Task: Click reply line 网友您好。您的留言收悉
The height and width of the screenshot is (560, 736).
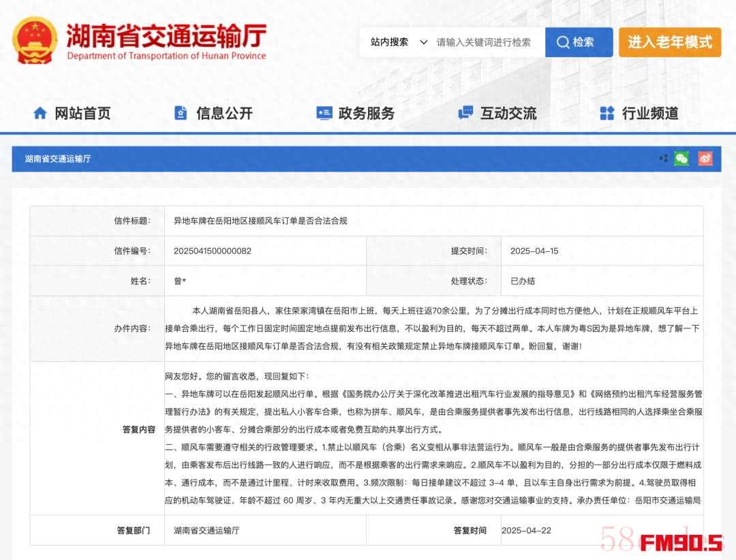Action: (237, 376)
